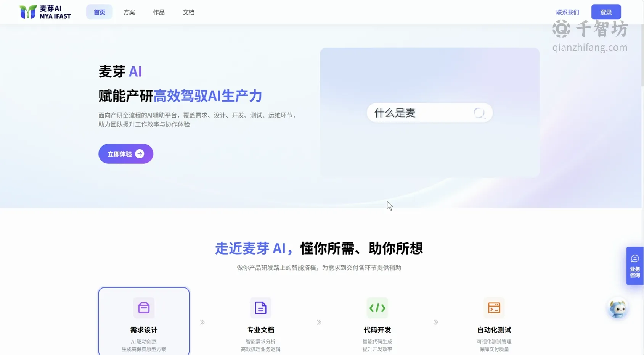Click the 提升开发效率 description

click(x=377, y=349)
